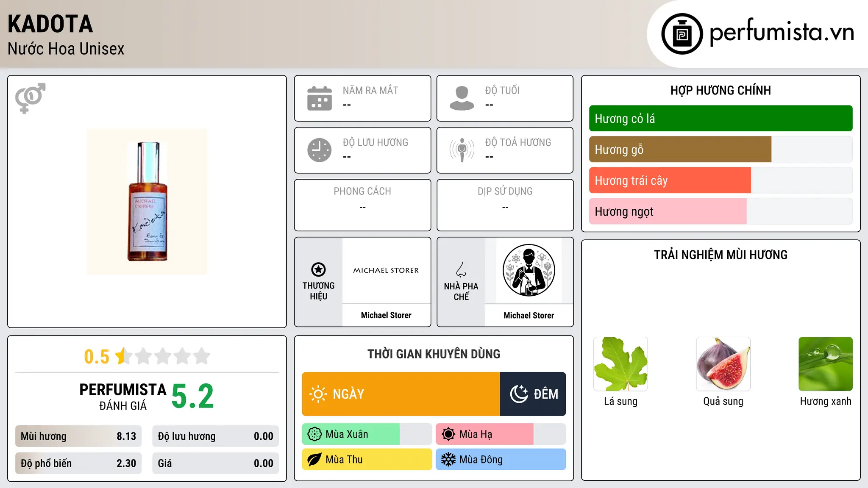This screenshot has height=488, width=868.
Task: Click the Hương xanh note label
Action: 826,402
